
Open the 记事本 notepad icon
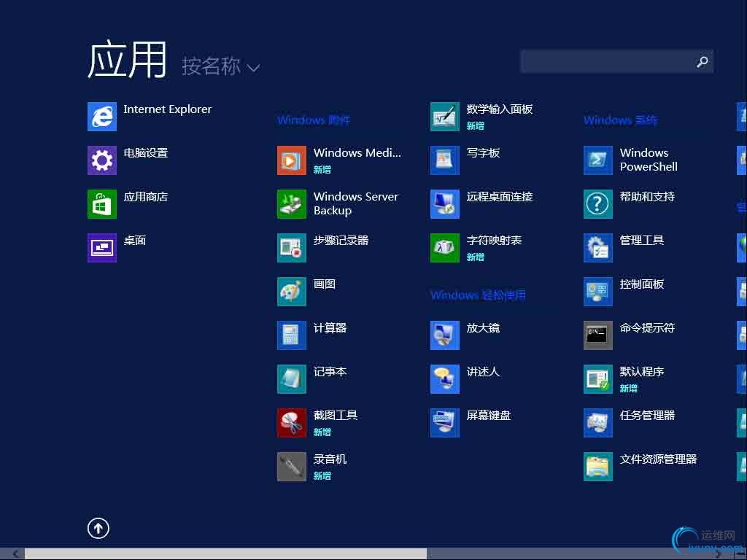click(x=292, y=379)
